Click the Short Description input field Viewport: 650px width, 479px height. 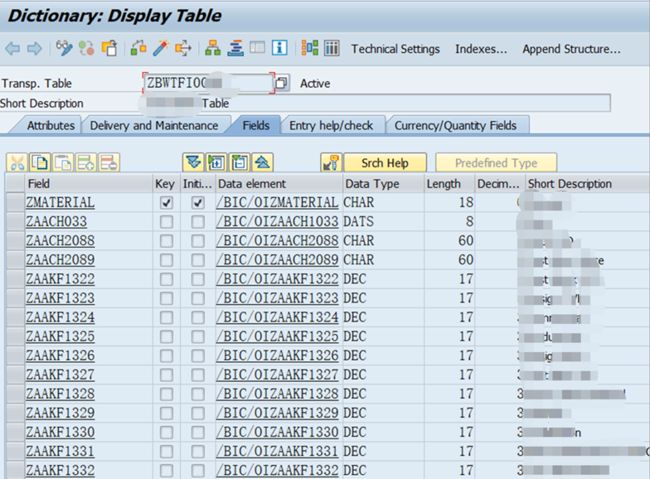[376, 103]
